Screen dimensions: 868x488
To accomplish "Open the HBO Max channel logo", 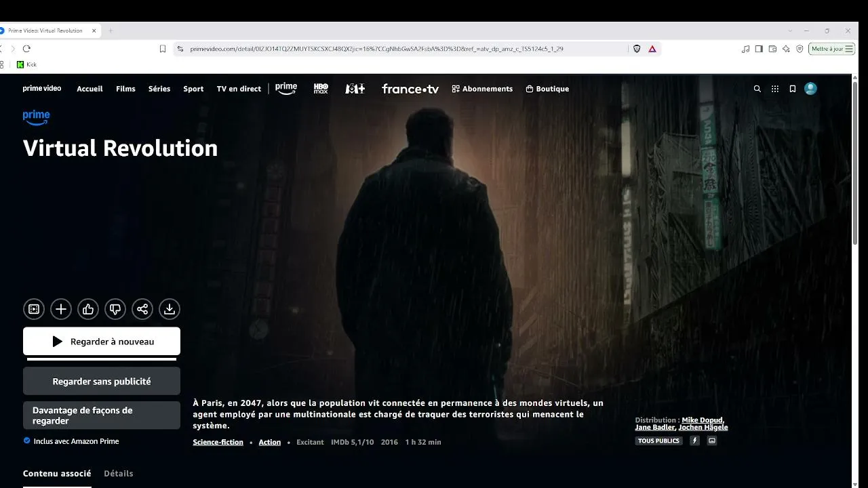I will (x=321, y=89).
